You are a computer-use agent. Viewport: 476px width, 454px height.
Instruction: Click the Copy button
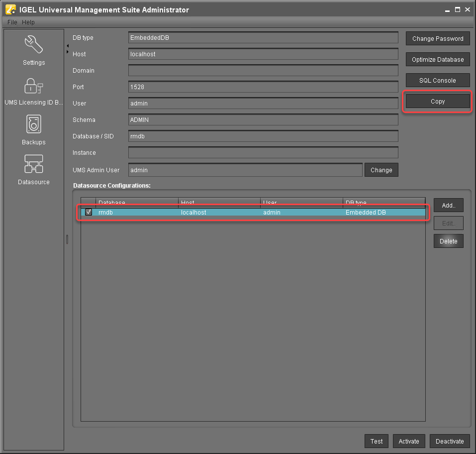click(x=438, y=102)
